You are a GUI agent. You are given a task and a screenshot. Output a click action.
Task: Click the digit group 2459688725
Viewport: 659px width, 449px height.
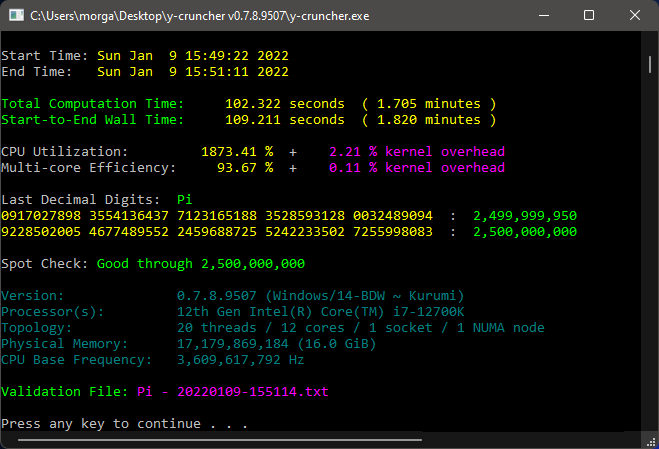(217, 232)
